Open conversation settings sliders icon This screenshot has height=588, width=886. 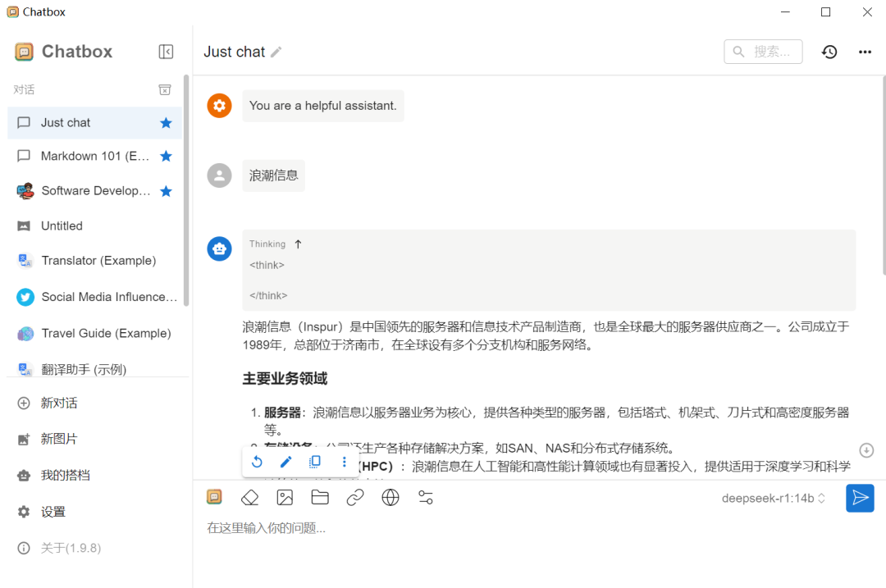tap(426, 497)
